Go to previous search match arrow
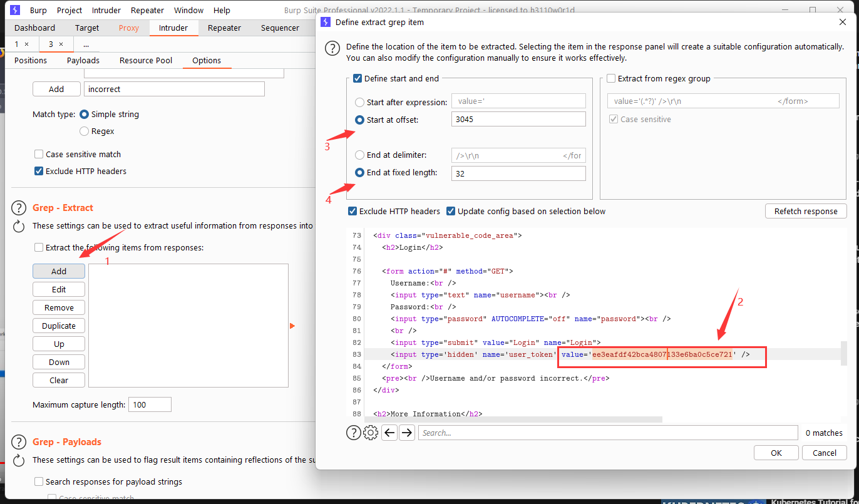The height and width of the screenshot is (504, 859). (x=389, y=433)
